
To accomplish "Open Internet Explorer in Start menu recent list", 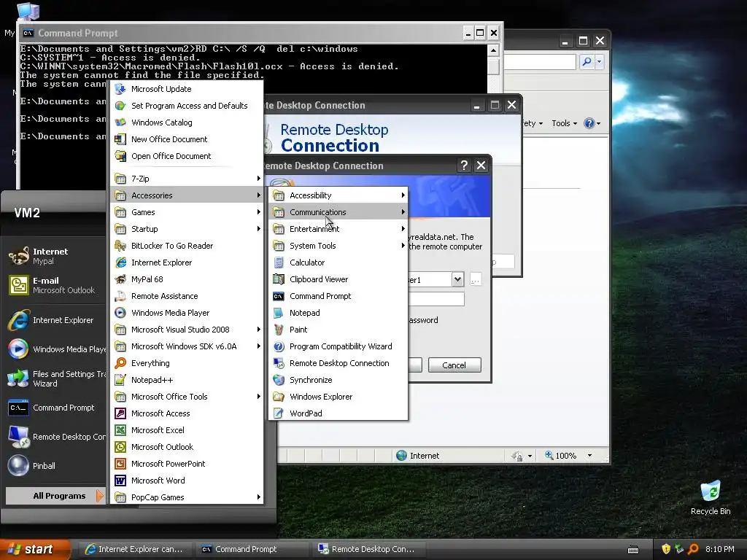I will [55, 320].
